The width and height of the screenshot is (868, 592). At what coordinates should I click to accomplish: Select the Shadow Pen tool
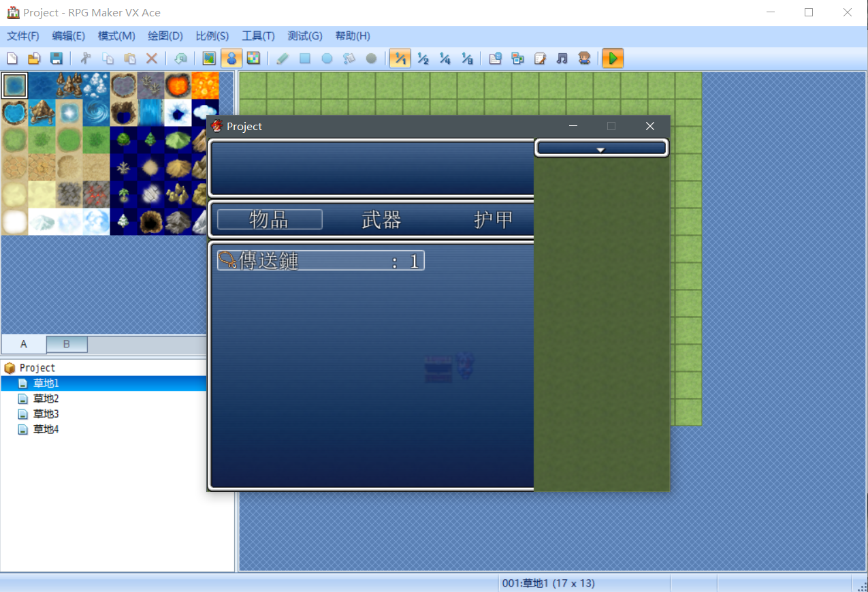(x=371, y=59)
